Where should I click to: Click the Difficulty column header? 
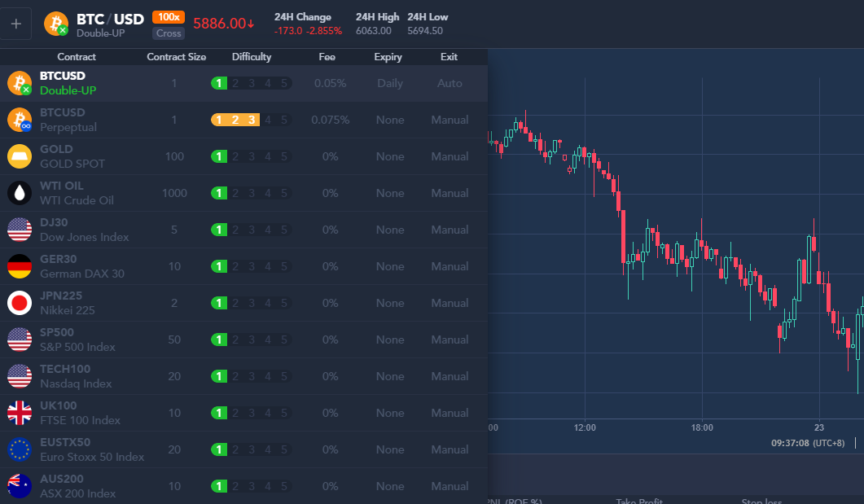252,57
